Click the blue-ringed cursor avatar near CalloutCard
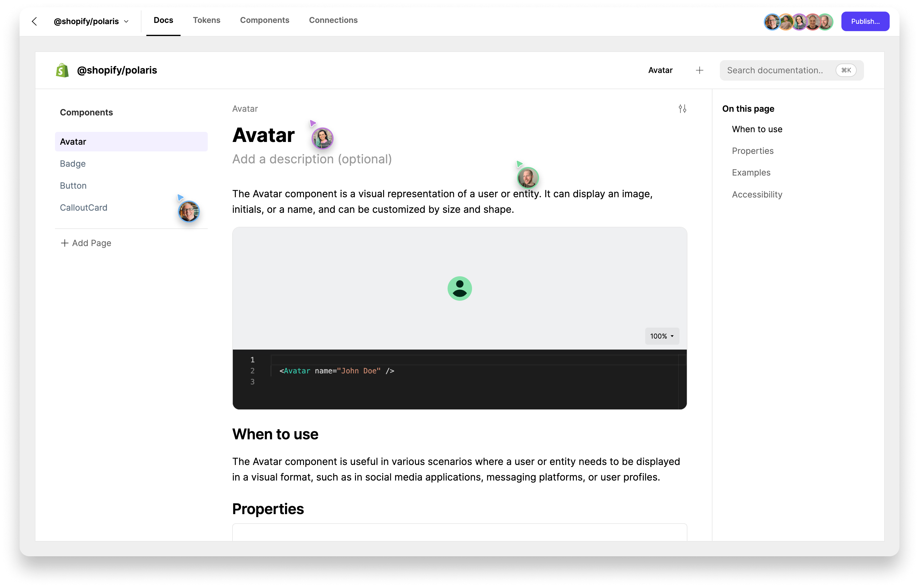 [189, 212]
